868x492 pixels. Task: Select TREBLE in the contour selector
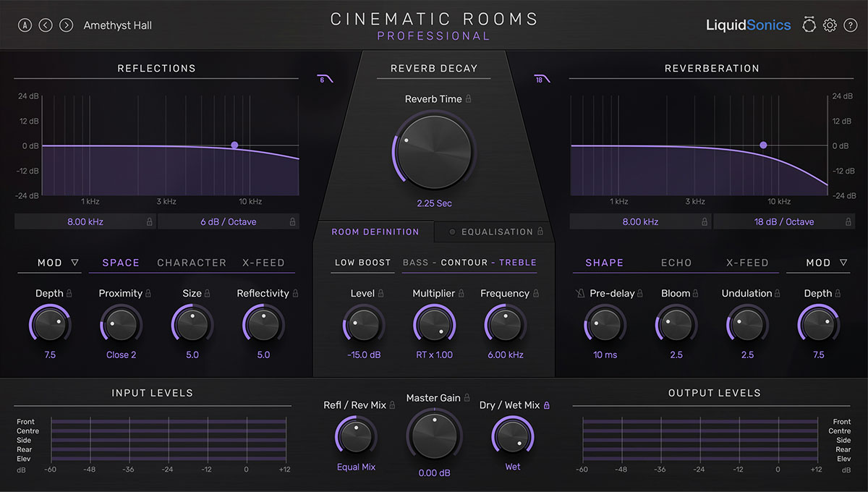point(518,263)
